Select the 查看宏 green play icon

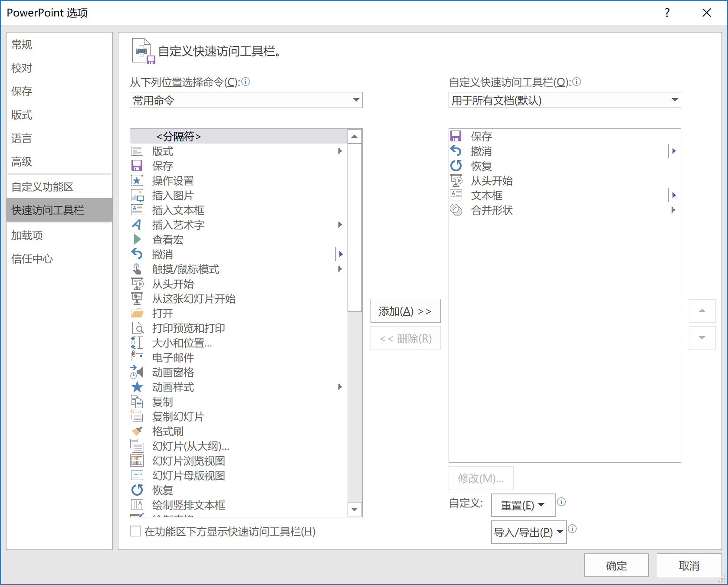click(137, 239)
